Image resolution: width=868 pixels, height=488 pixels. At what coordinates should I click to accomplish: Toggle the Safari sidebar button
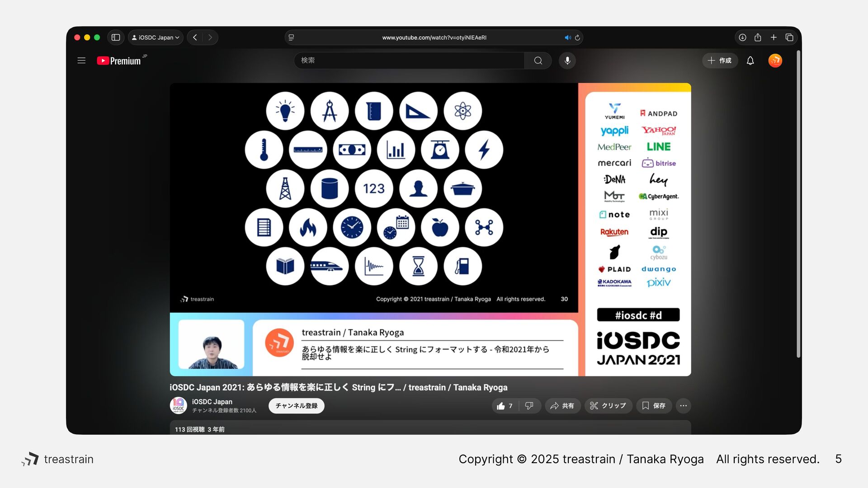(116, 38)
